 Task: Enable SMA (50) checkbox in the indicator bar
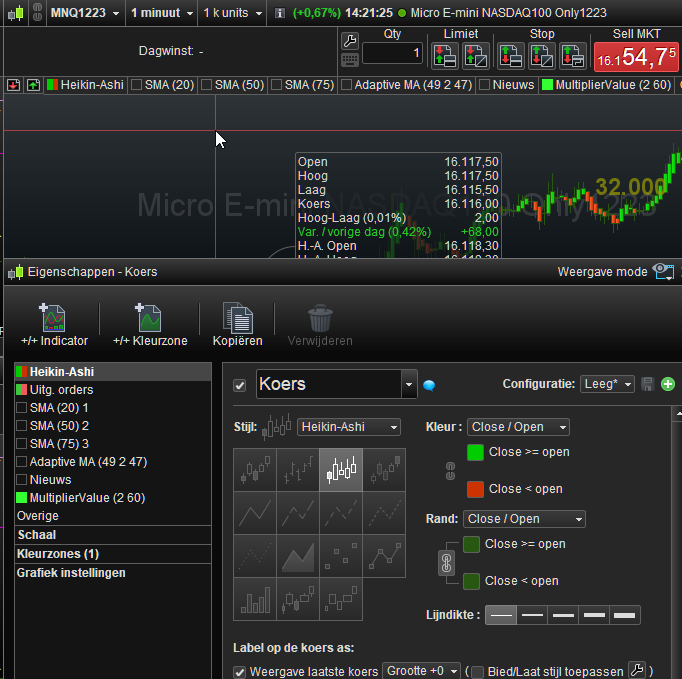[x=207, y=85]
